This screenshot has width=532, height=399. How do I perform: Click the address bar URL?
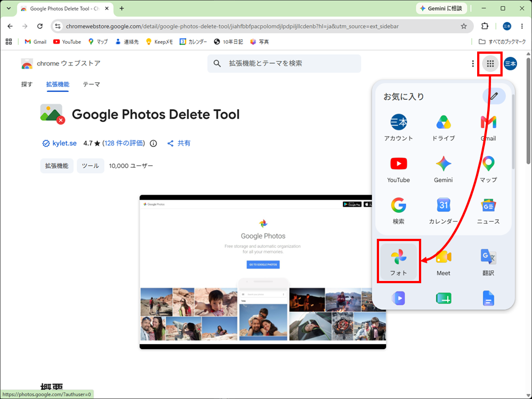coord(232,26)
